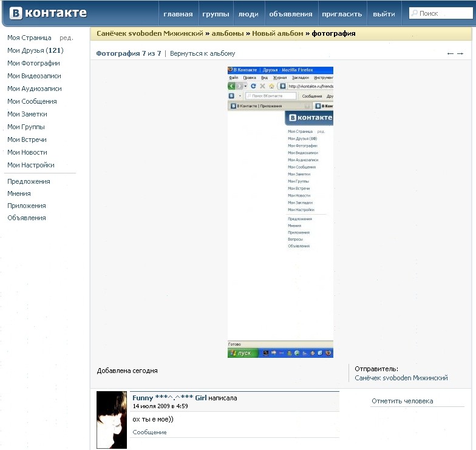Open Мои Друзья (121)

point(35,50)
